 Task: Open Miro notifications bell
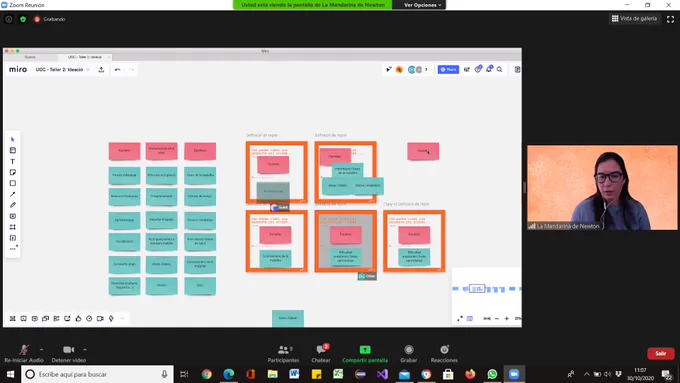489,69
